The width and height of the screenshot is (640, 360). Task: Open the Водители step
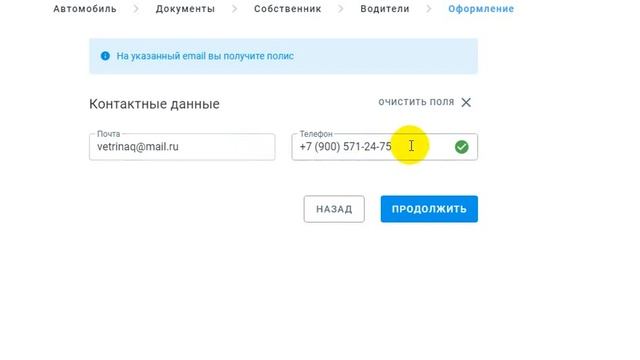385,9
